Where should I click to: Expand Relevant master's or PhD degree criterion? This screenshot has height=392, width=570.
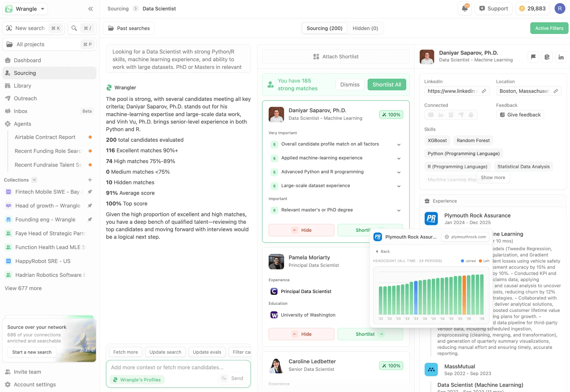[x=399, y=210]
